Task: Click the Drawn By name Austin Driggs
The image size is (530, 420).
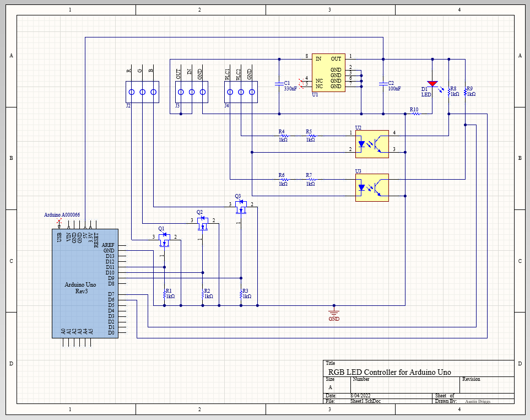Action: click(x=479, y=401)
